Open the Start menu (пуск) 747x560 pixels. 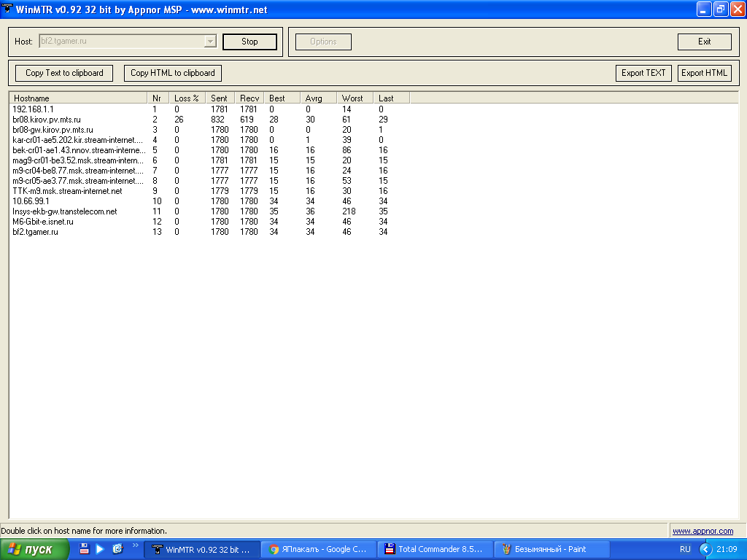35,549
